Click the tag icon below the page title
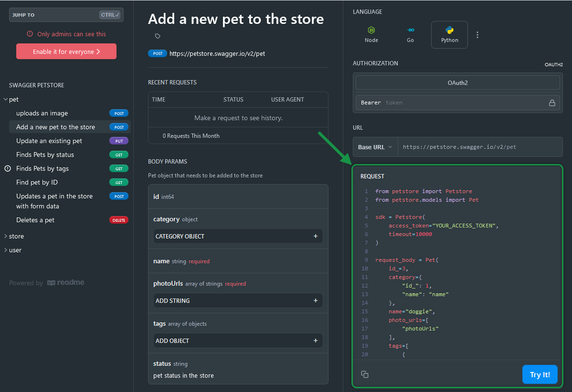 coord(157,36)
